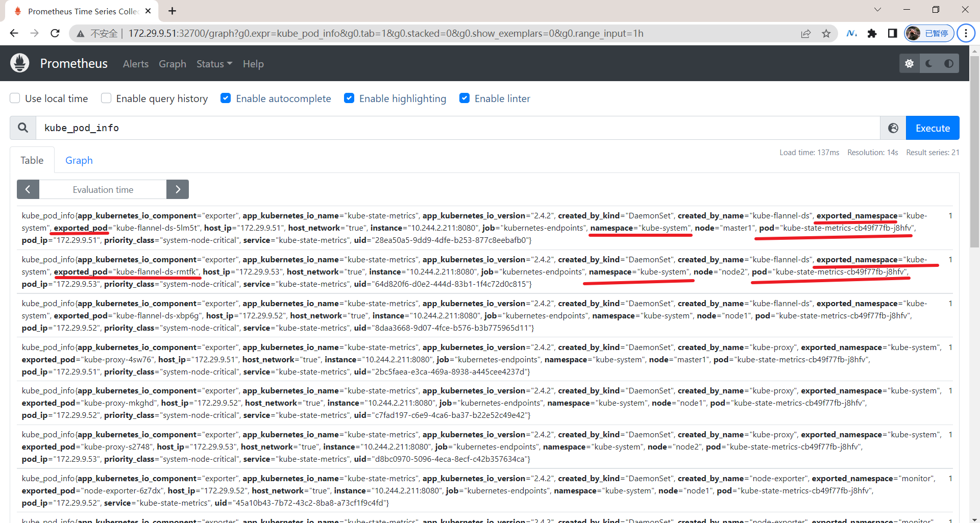The width and height of the screenshot is (980, 523).
Task: Uncheck Enable linter
Action: [x=464, y=98]
